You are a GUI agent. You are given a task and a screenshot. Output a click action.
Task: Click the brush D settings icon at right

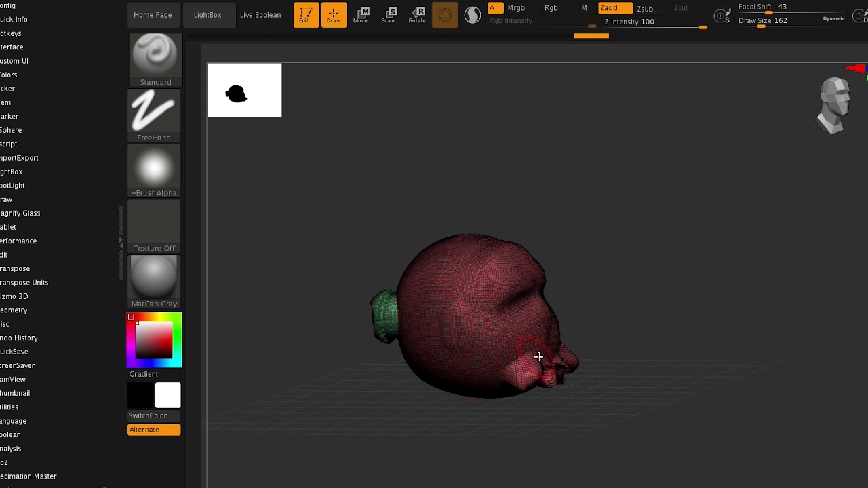click(x=859, y=16)
